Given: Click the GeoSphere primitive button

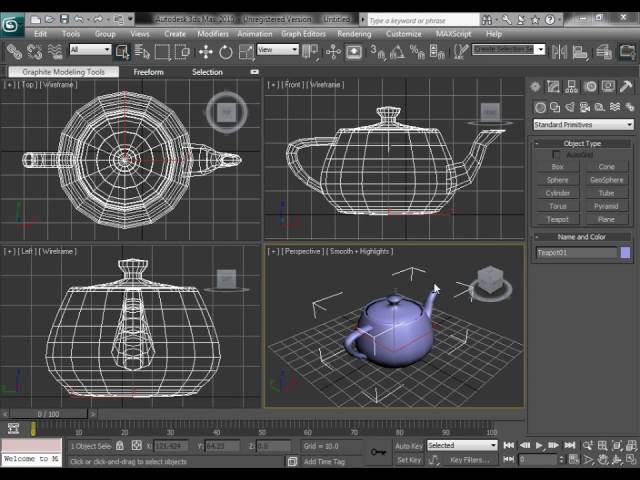Looking at the screenshot, I should click(x=607, y=180).
